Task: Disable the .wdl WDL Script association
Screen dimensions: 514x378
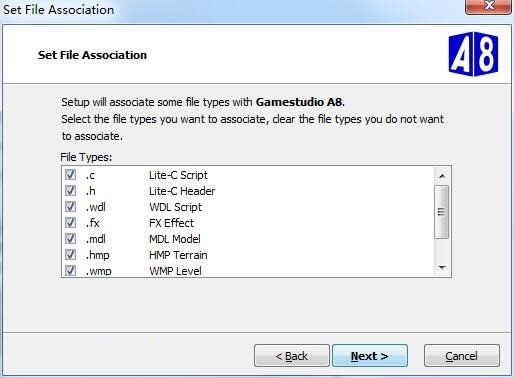Action: [70, 206]
